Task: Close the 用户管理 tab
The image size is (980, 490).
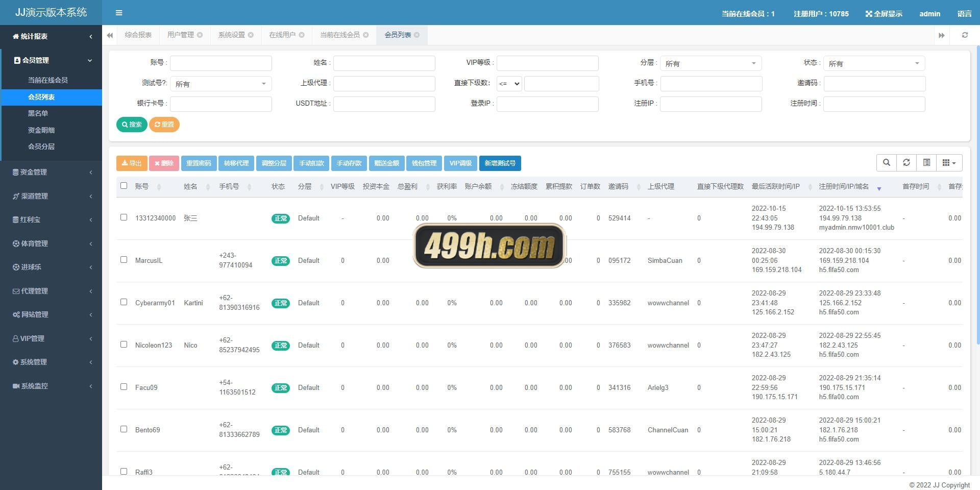Action: click(200, 35)
